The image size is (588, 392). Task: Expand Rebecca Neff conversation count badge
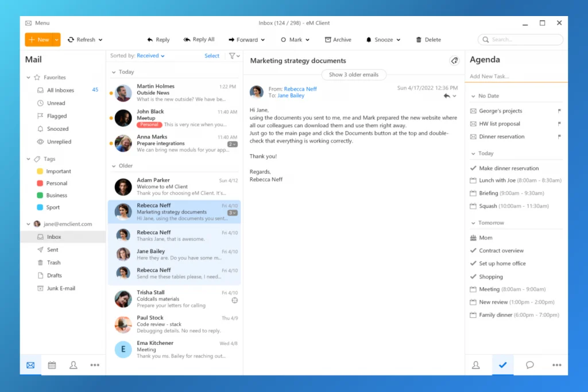[x=233, y=213]
